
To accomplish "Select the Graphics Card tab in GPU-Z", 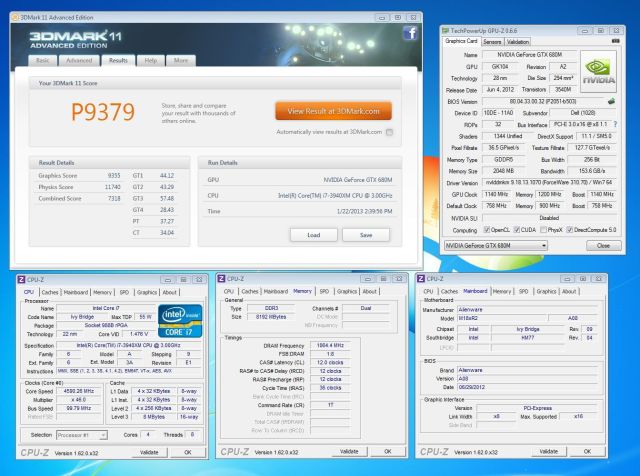I will click(461, 41).
